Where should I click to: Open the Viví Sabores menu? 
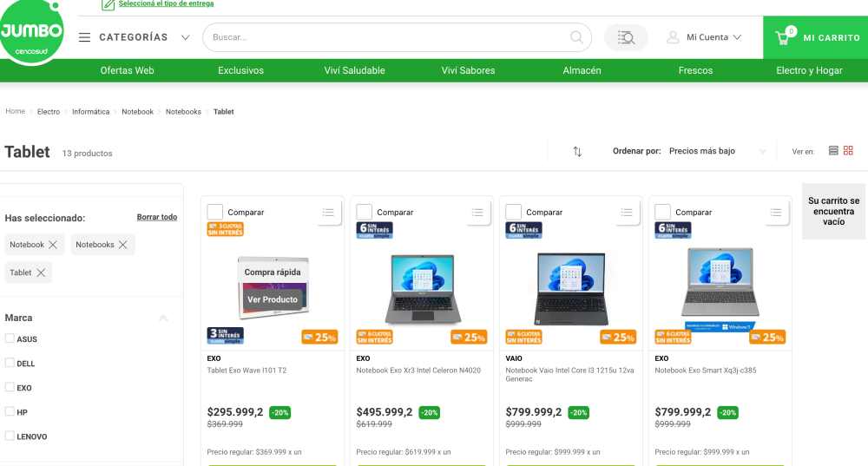tap(469, 70)
